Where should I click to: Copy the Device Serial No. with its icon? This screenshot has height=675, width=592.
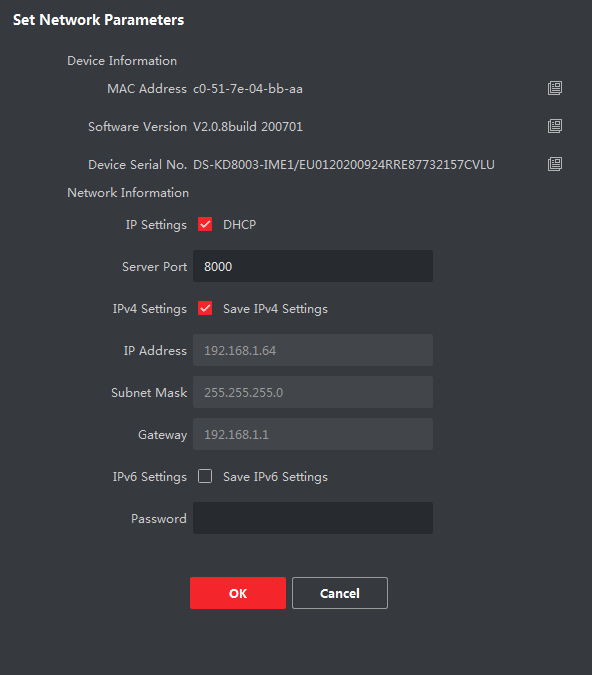click(x=555, y=164)
